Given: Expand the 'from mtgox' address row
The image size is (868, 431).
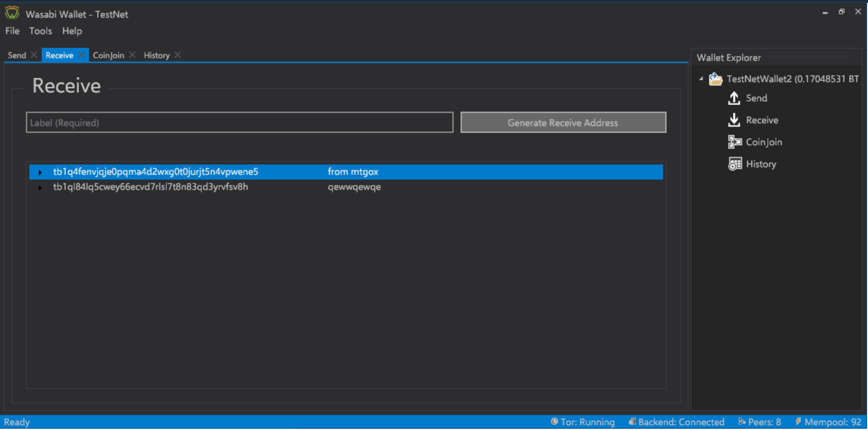Looking at the screenshot, I should point(40,172).
